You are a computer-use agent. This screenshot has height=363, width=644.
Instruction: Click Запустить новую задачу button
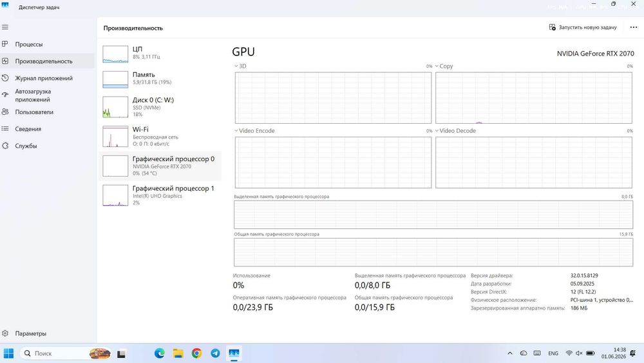[x=583, y=27]
